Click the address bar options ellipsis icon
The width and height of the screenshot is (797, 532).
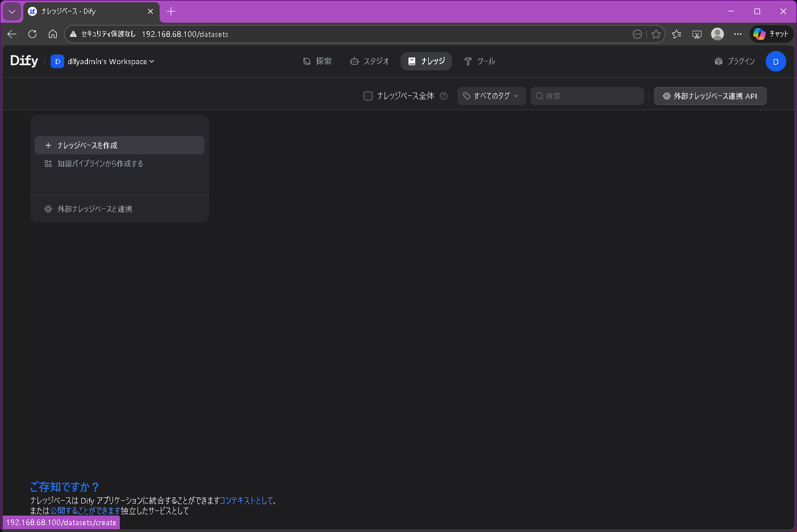click(x=637, y=34)
